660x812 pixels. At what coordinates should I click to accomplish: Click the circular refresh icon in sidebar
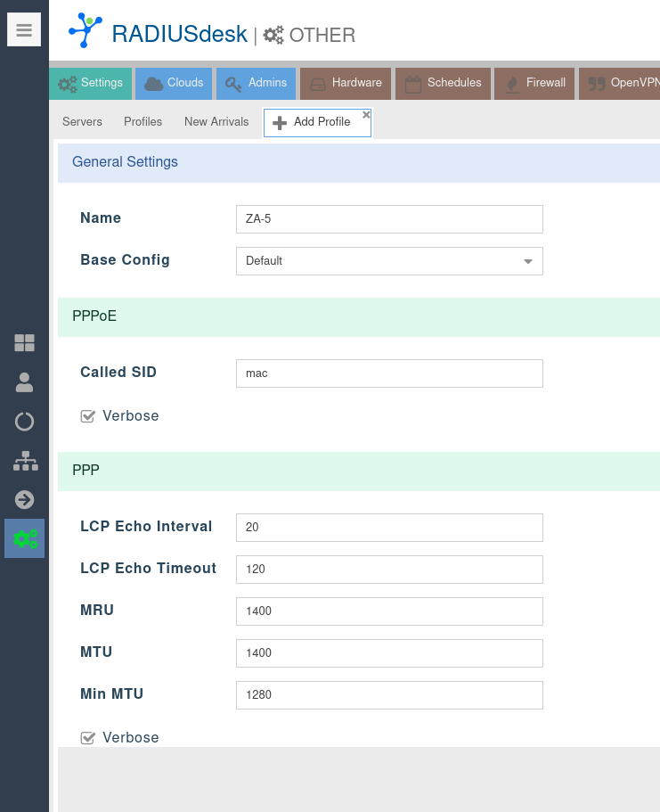pyautogui.click(x=24, y=422)
